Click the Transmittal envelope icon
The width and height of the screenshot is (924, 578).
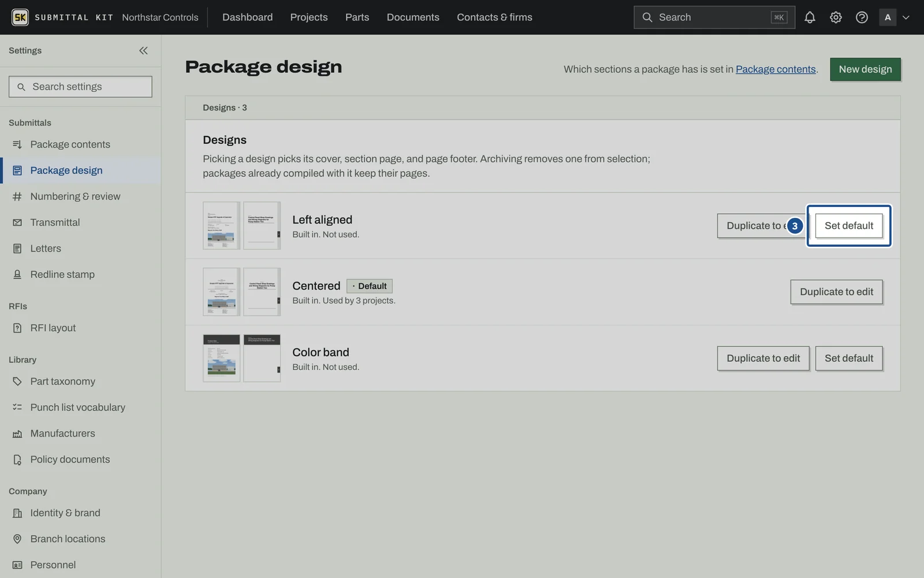click(17, 223)
